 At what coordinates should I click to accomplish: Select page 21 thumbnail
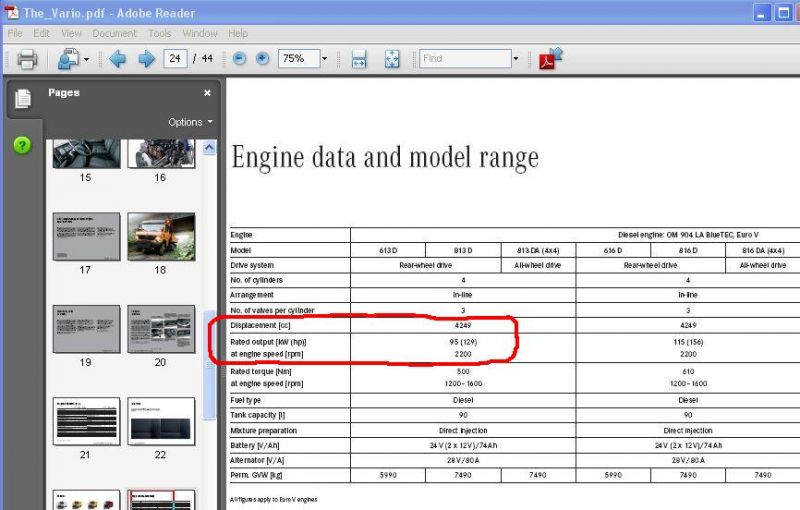(86, 421)
